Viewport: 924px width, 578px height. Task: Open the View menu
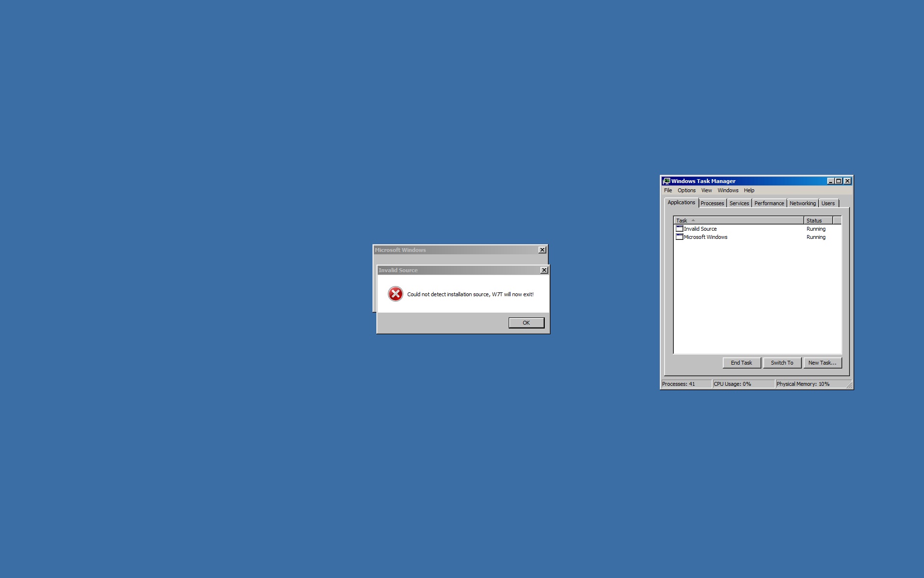pos(706,190)
